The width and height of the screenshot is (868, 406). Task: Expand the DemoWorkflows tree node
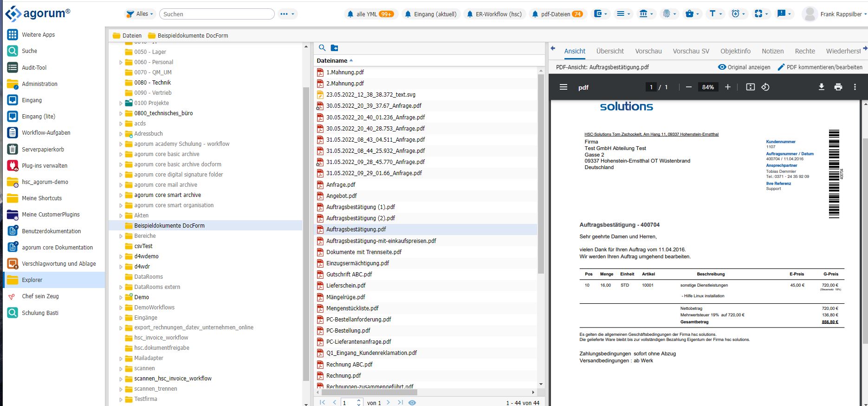coord(121,308)
